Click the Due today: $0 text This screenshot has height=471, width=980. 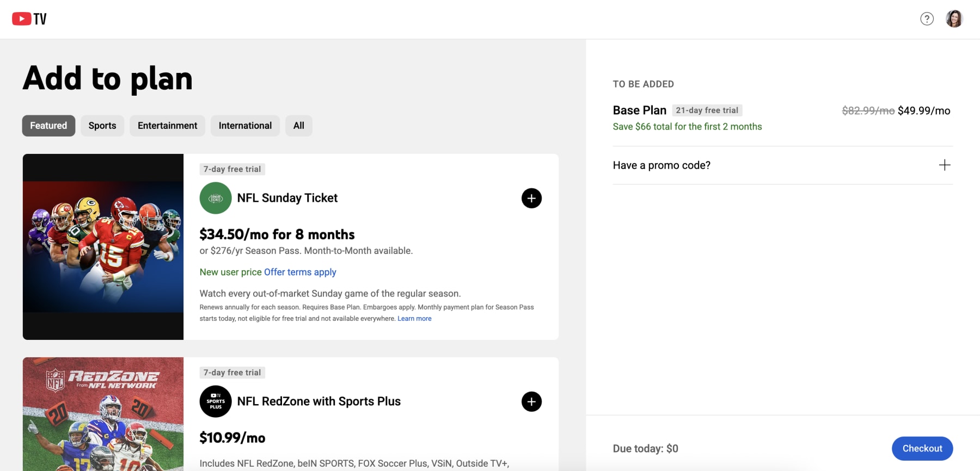tap(646, 449)
